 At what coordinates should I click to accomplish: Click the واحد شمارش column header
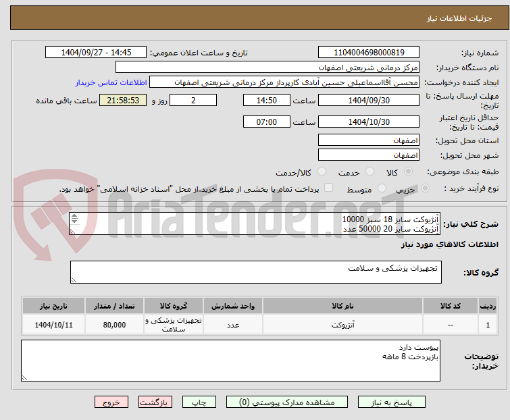(233, 306)
